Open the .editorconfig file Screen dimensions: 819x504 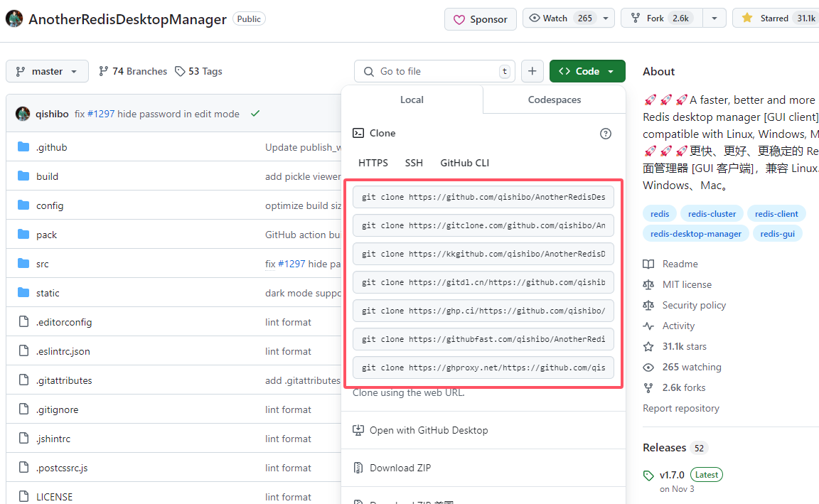click(64, 322)
